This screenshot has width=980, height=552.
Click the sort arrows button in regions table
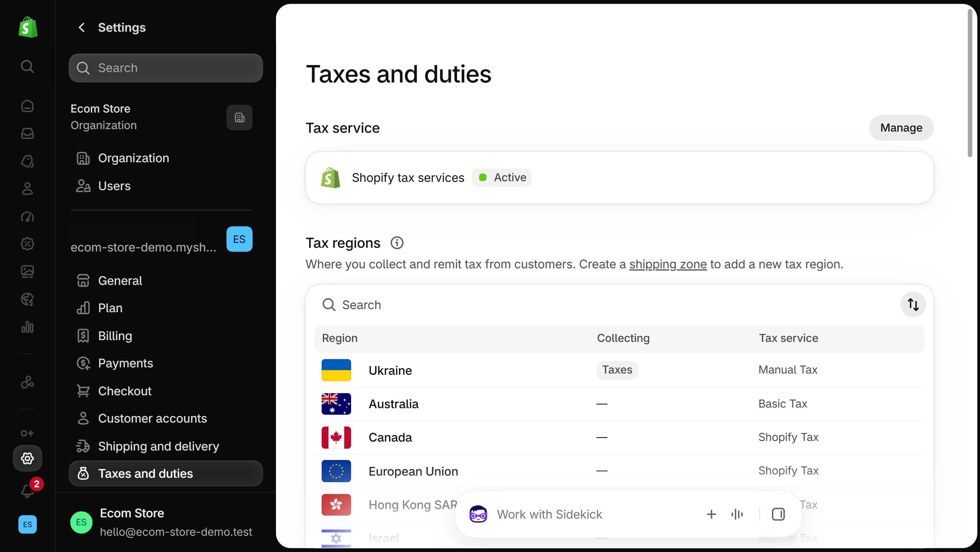point(913,304)
